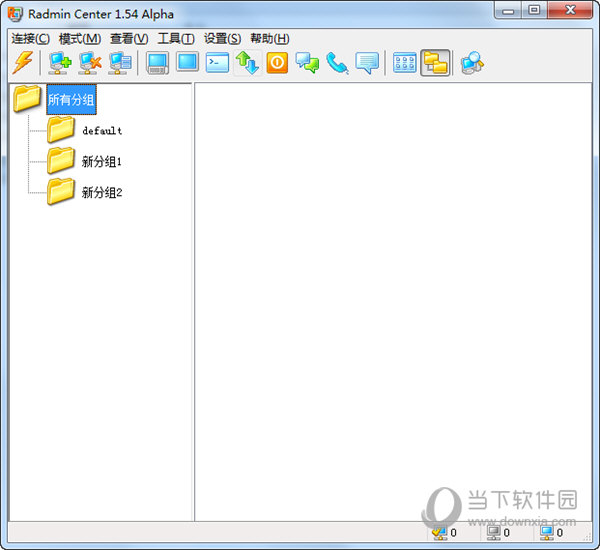
Task: Select full control mode icon
Action: tap(157, 63)
